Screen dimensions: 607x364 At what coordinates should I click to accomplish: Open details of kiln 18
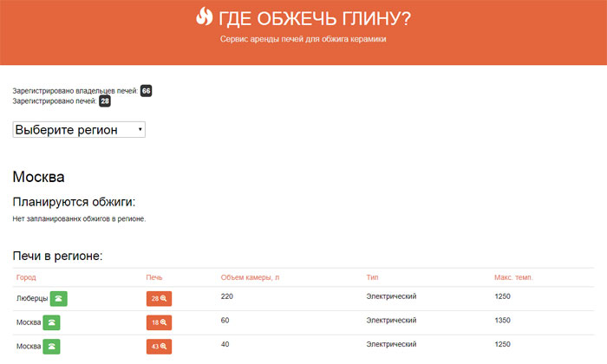point(159,322)
